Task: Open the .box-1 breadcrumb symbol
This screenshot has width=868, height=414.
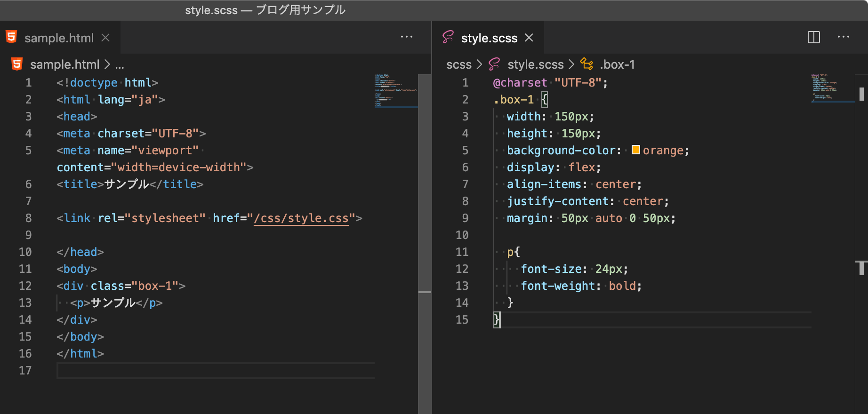Action: (618, 64)
